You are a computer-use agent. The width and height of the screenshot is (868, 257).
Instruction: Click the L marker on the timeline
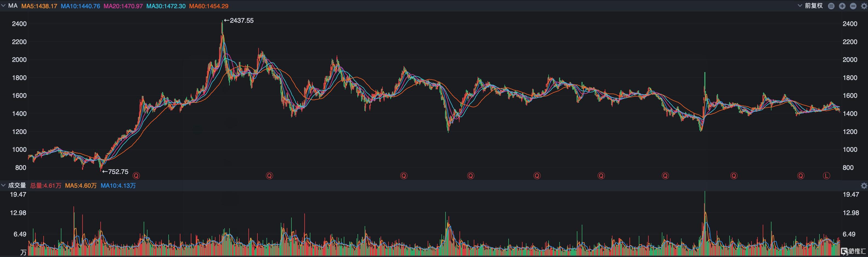826,175
